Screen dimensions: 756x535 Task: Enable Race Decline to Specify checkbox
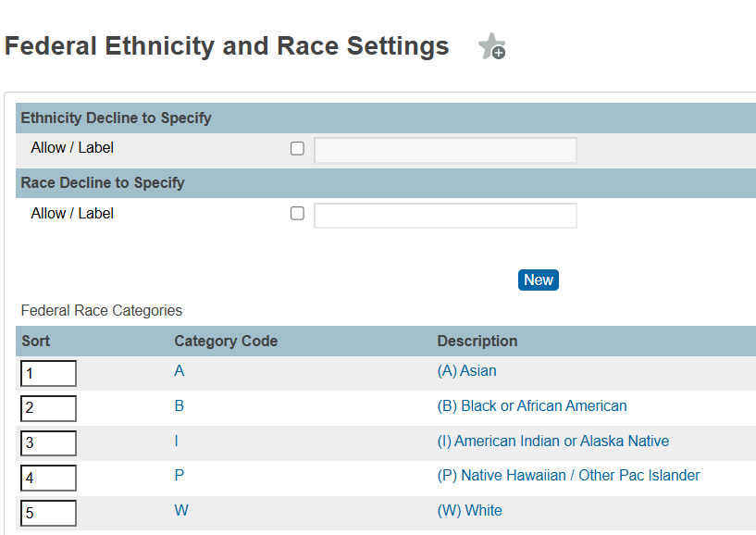[297, 214]
